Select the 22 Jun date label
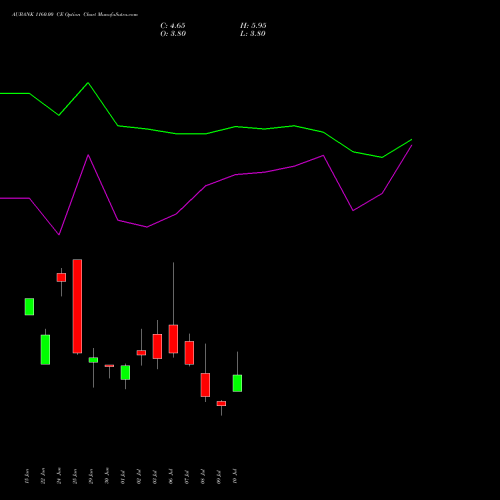 (x=43, y=476)
